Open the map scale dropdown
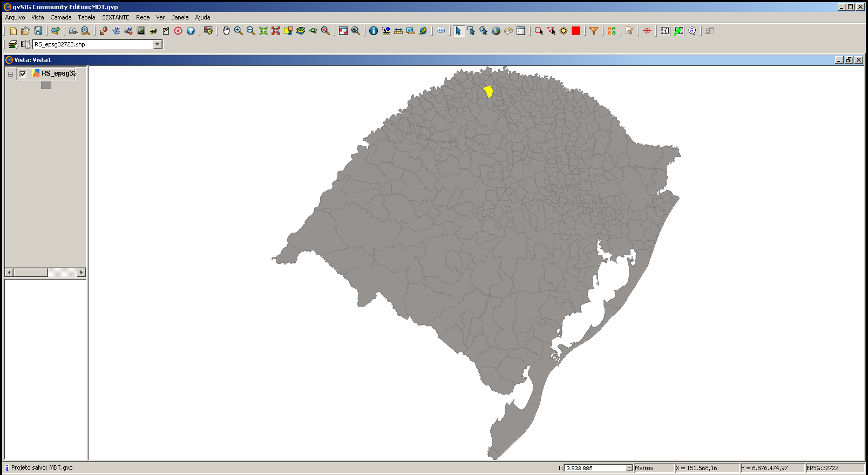This screenshot has height=475, width=868. pyautogui.click(x=629, y=468)
